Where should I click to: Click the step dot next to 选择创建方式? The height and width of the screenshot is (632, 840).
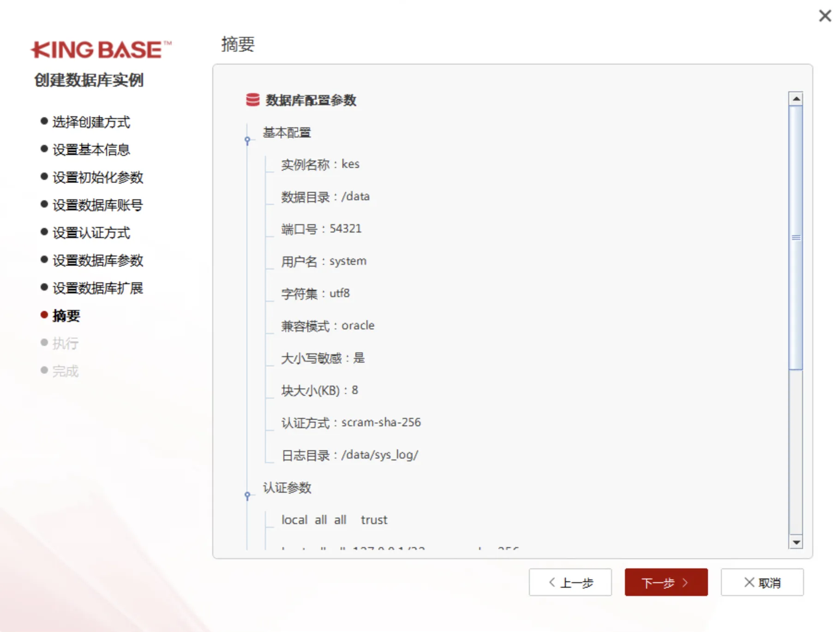click(x=43, y=121)
